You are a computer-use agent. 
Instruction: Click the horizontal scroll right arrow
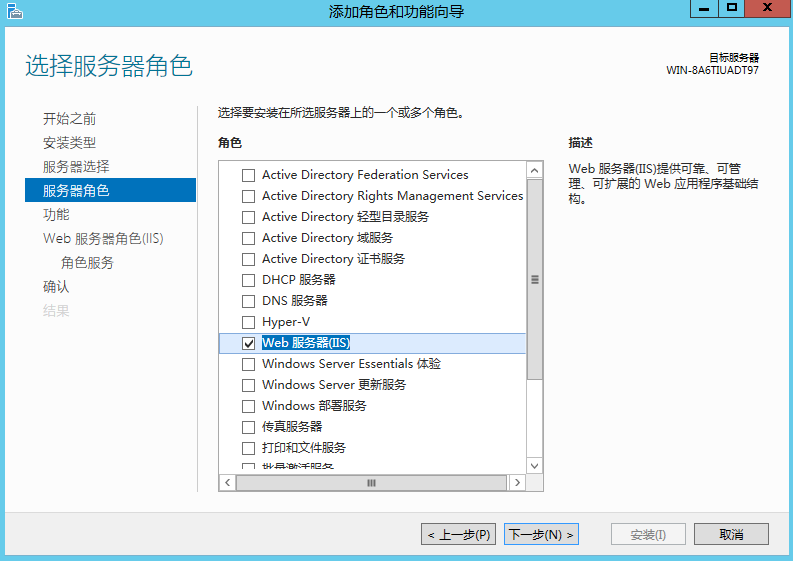(x=517, y=483)
